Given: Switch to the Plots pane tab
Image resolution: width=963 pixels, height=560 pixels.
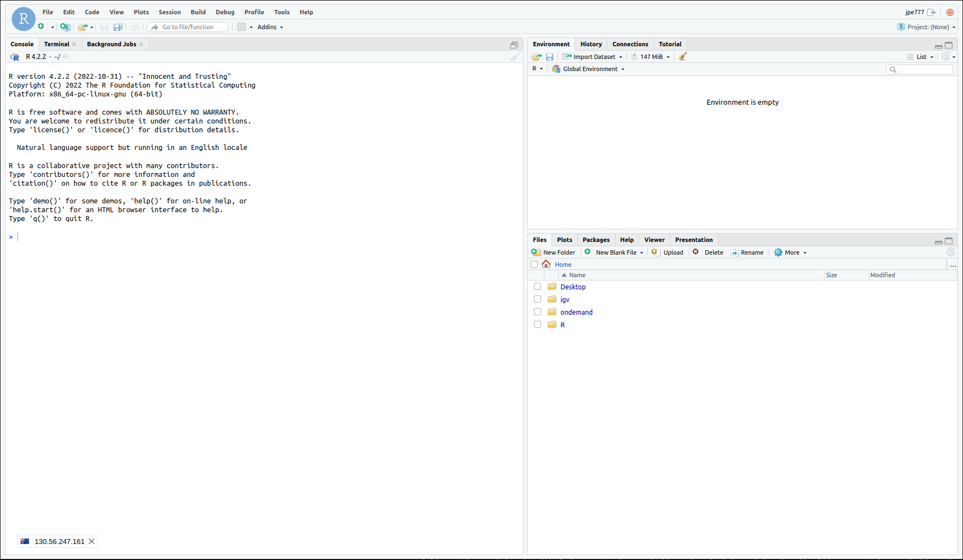Looking at the screenshot, I should 565,240.
